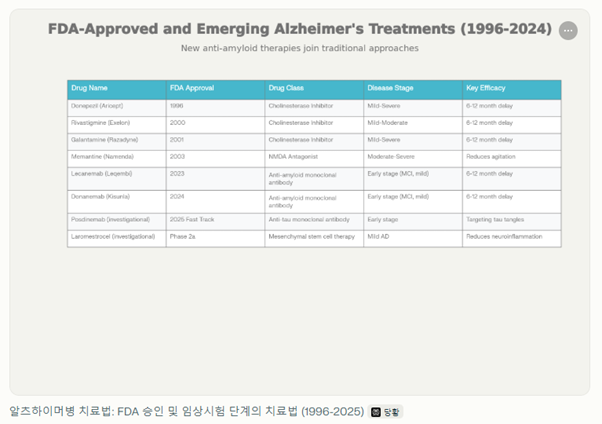602x424 pixels.
Task: Click the '2003' approval year cell
Action: [x=215, y=159]
